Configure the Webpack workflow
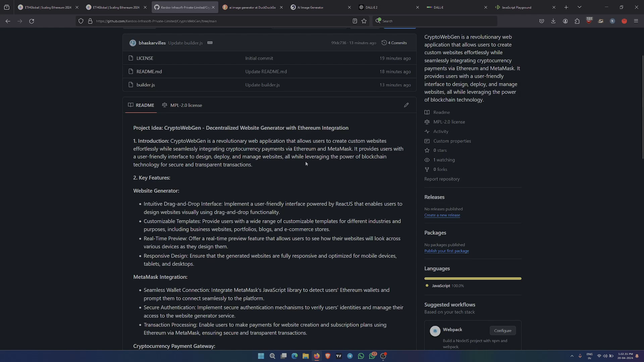Image resolution: width=644 pixels, height=362 pixels. tap(502, 330)
